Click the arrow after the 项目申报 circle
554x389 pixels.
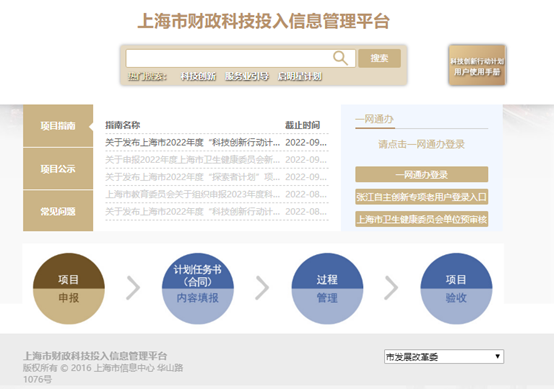pyautogui.click(x=133, y=288)
